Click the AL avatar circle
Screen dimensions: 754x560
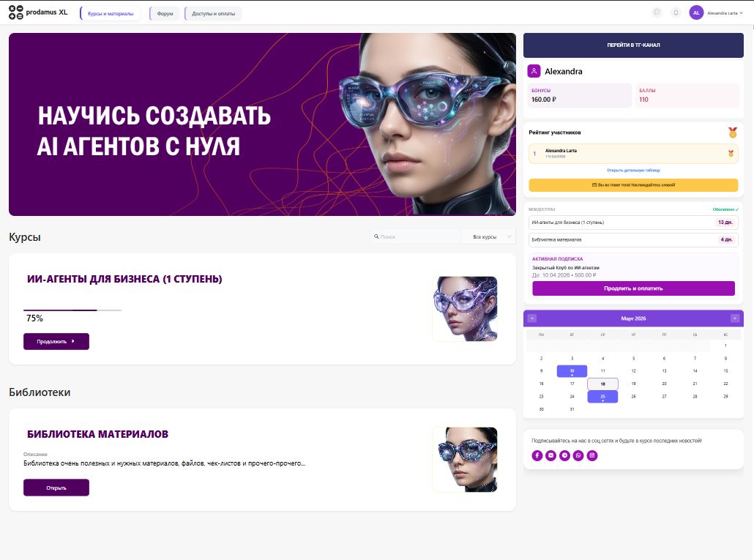point(696,12)
